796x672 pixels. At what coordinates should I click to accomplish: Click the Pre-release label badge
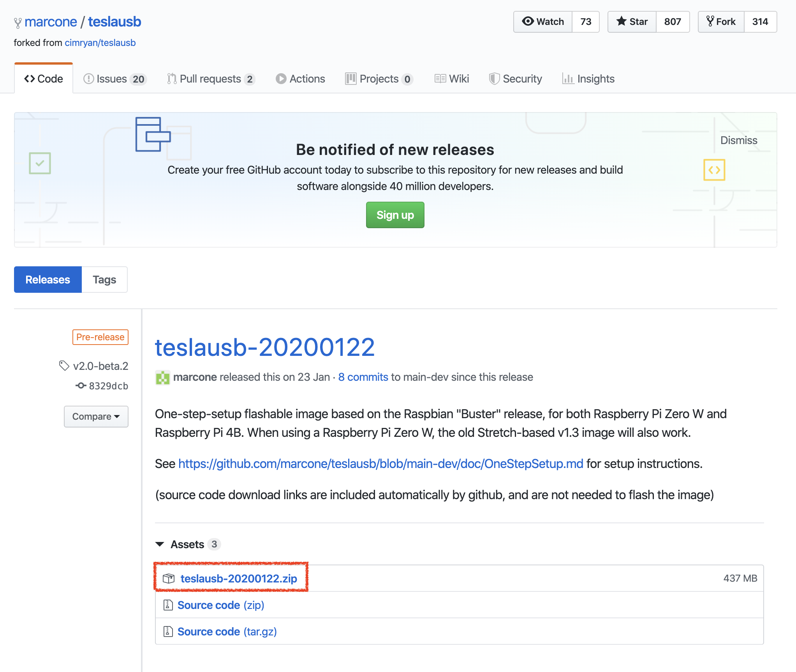[x=100, y=337]
